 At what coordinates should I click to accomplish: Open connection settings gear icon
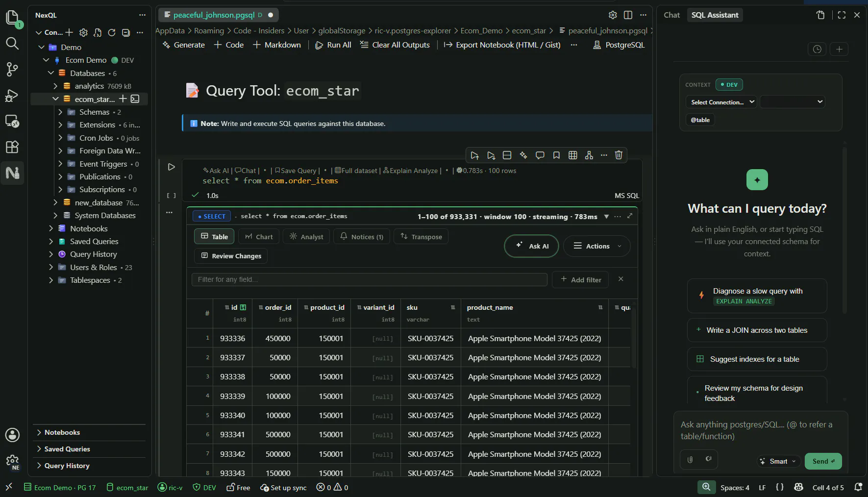[x=83, y=32]
